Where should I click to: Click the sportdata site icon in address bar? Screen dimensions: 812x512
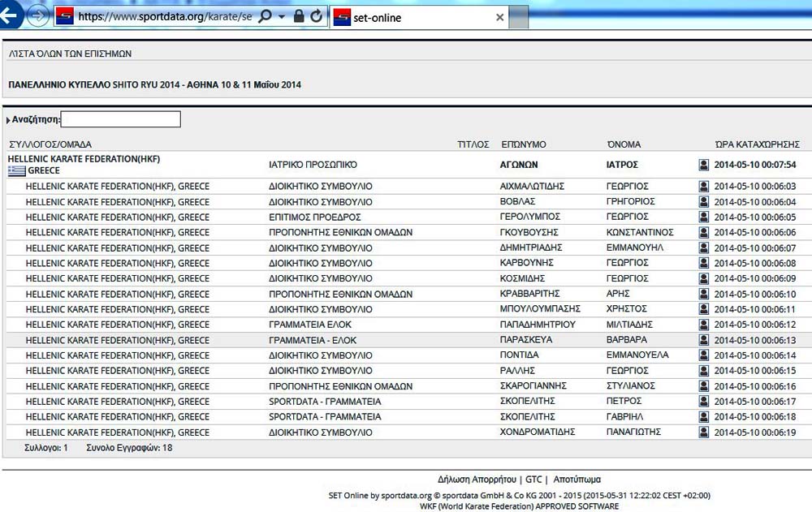click(x=65, y=16)
